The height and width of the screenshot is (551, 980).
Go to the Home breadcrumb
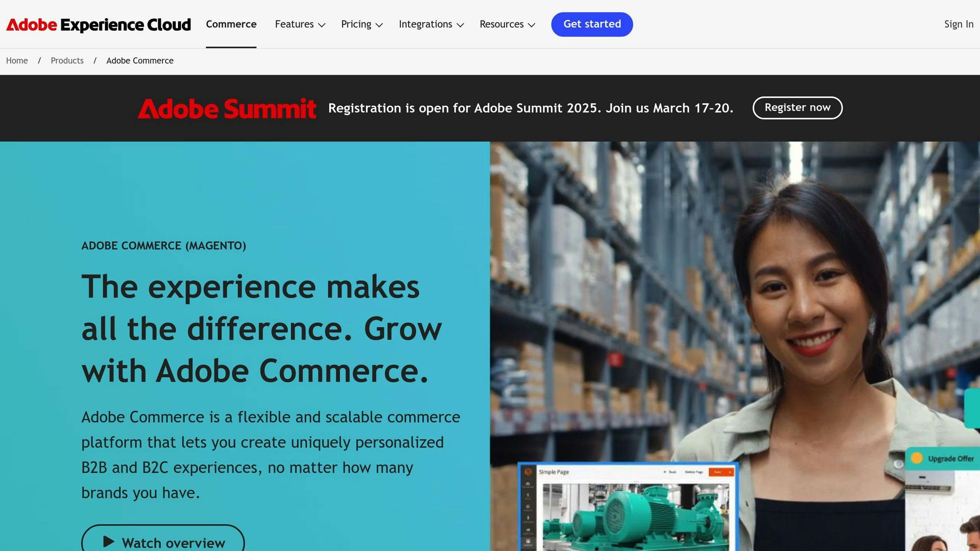[x=17, y=61]
